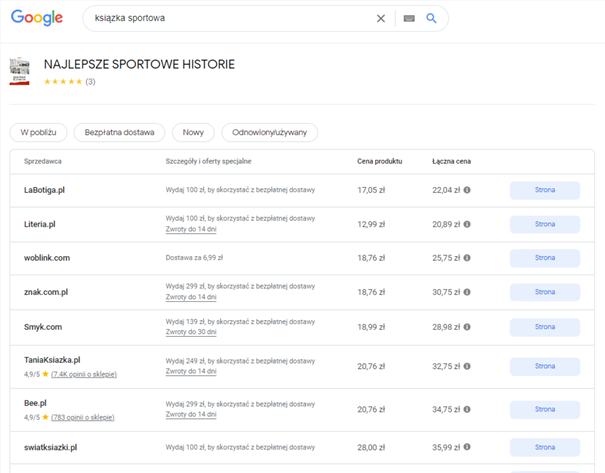
Task: Open Strona button for LaBotiga.pl
Action: click(x=545, y=190)
